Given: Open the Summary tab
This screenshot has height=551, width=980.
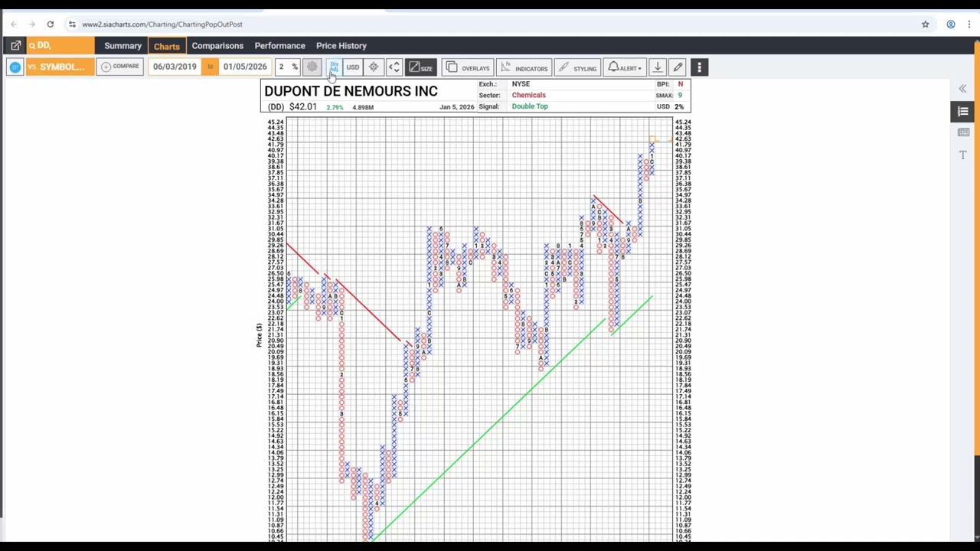Looking at the screenshot, I should point(122,46).
